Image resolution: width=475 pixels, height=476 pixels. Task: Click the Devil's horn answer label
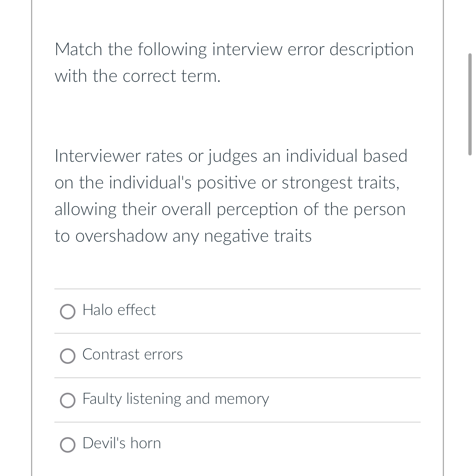coord(121,443)
